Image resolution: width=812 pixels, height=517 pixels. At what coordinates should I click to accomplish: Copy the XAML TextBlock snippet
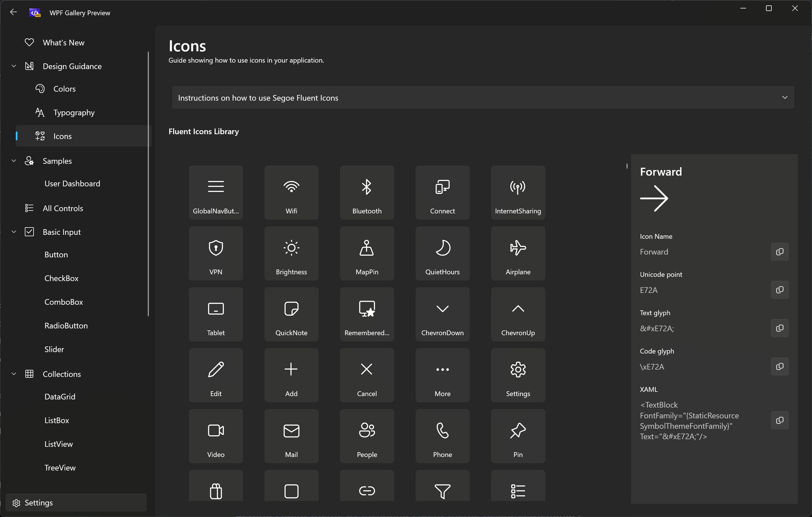[x=780, y=420]
